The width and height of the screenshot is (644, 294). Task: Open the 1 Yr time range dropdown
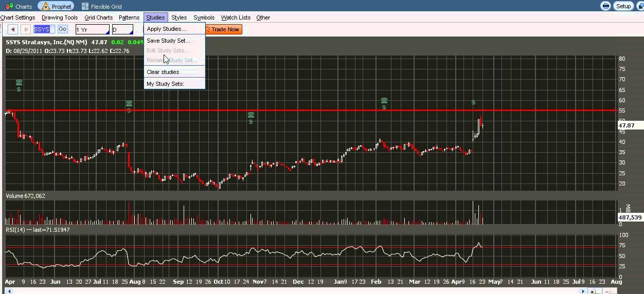tap(93, 30)
